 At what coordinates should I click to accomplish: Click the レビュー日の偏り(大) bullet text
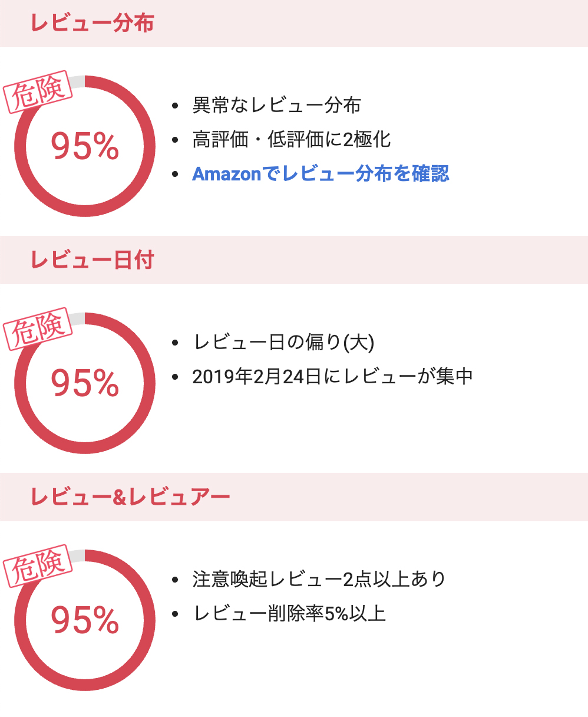pos(284,343)
